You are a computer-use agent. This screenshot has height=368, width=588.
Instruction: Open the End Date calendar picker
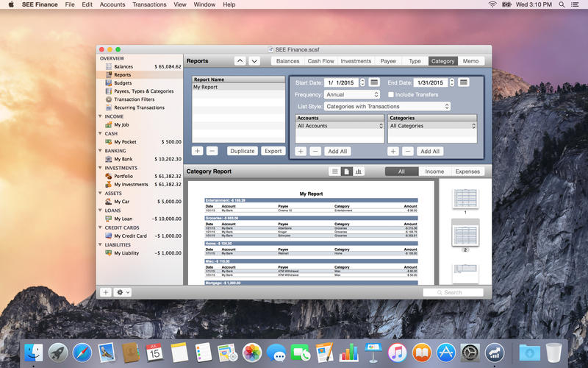click(x=464, y=82)
